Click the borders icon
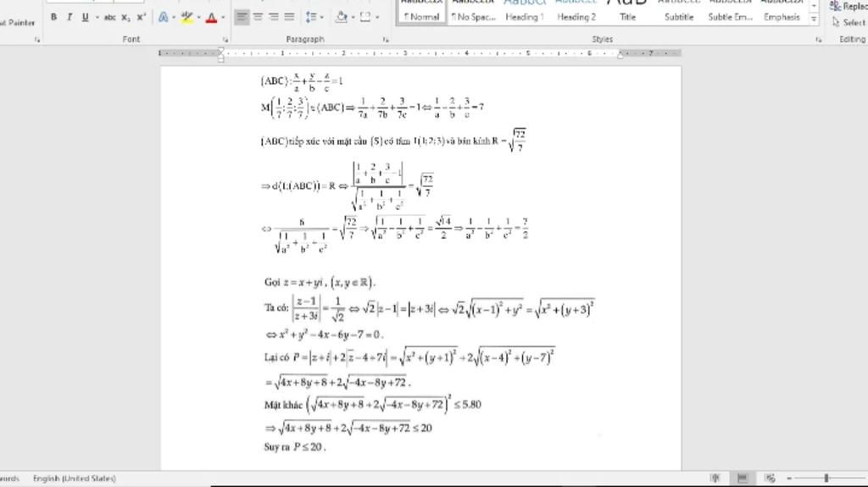Image resolution: width=868 pixels, height=487 pixels. pos(365,17)
